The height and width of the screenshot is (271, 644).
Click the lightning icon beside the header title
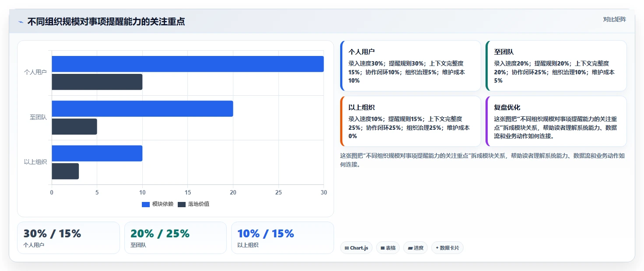(x=21, y=22)
